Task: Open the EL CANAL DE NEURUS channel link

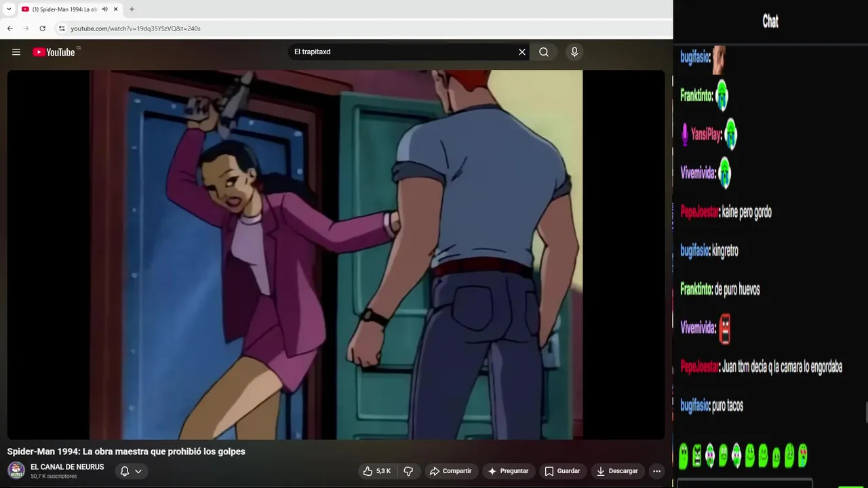Action: [67, 467]
